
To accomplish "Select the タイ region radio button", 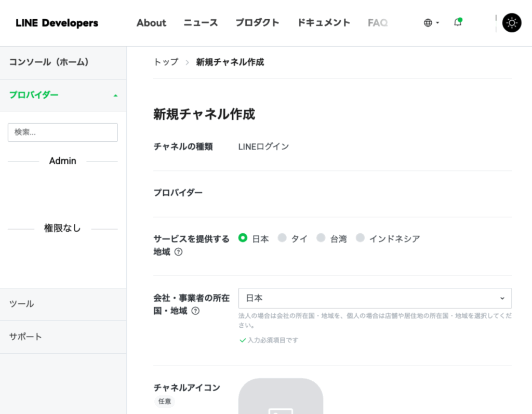I will click(x=282, y=238).
